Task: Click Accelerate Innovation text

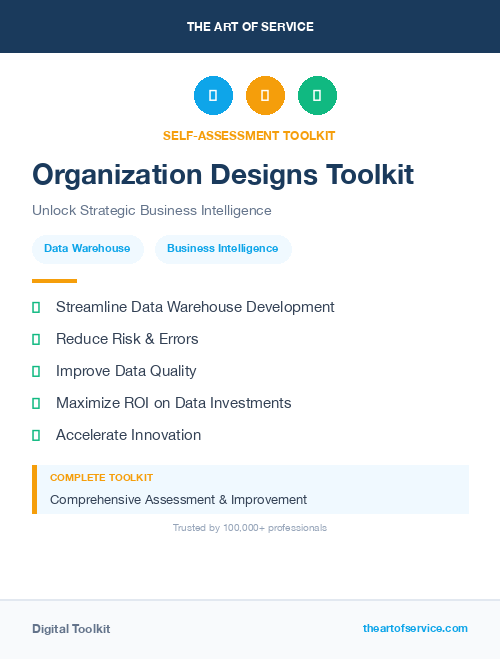Action: pyautogui.click(x=128, y=435)
